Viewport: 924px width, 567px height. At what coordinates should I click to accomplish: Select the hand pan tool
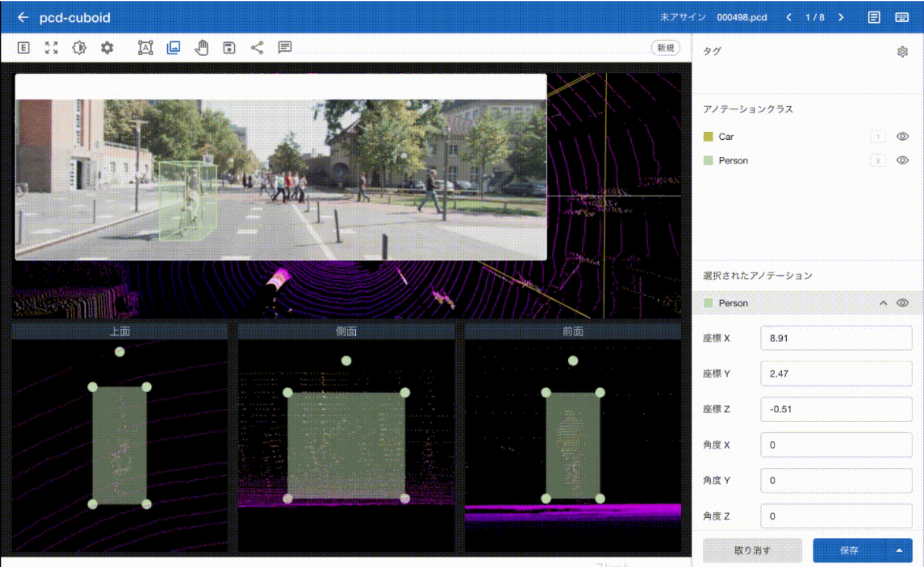click(x=201, y=48)
